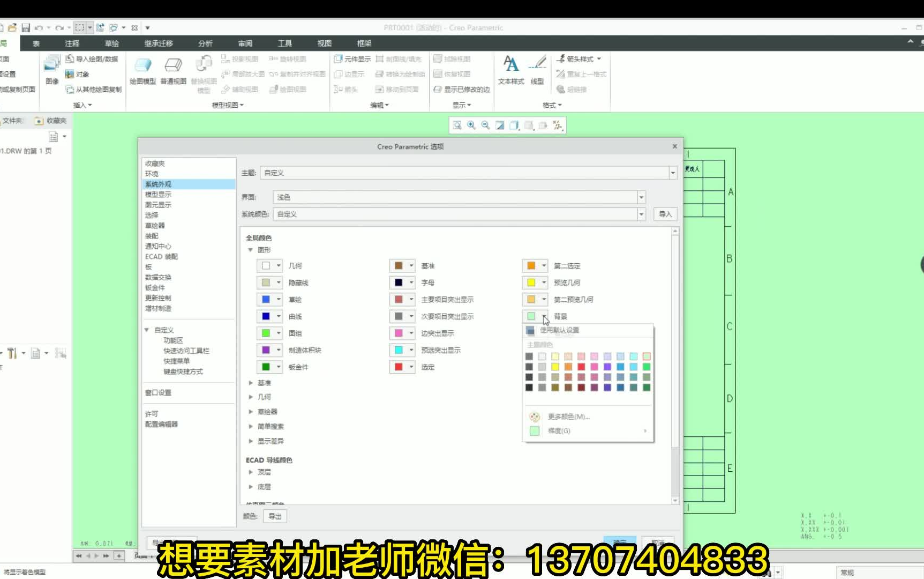Click the Save icon in quick access toolbar
Image resolution: width=924 pixels, height=579 pixels.
click(x=25, y=27)
